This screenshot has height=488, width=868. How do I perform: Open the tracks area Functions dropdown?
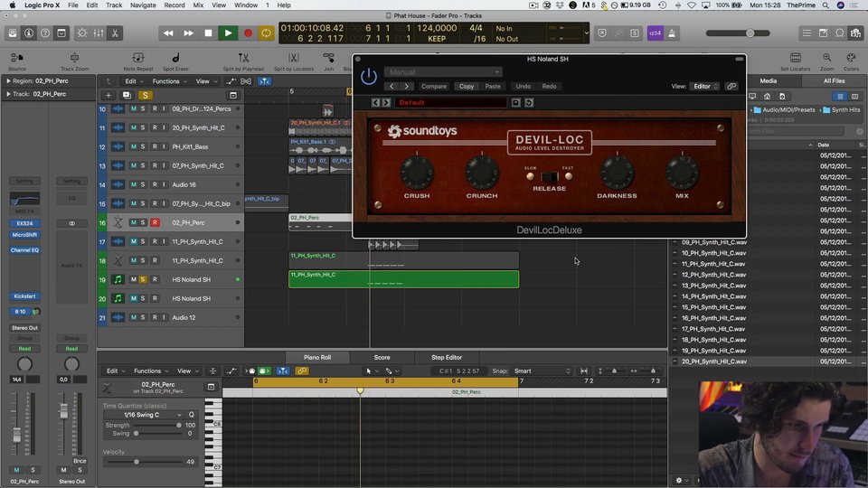(169, 81)
